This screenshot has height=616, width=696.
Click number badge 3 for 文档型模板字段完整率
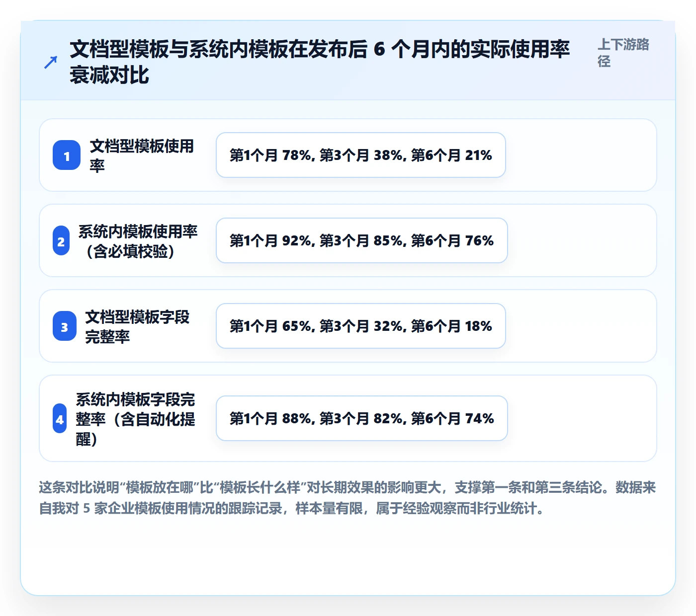click(x=65, y=326)
